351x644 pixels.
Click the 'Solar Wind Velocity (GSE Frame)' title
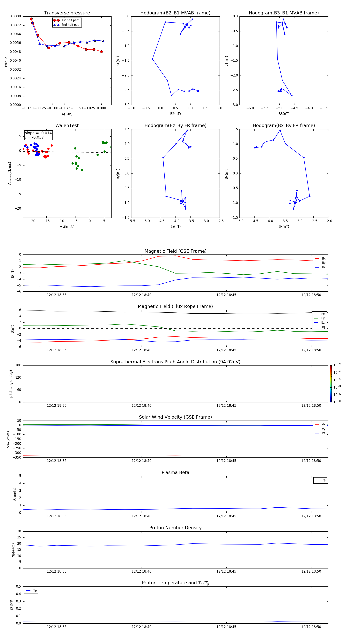point(175,417)
